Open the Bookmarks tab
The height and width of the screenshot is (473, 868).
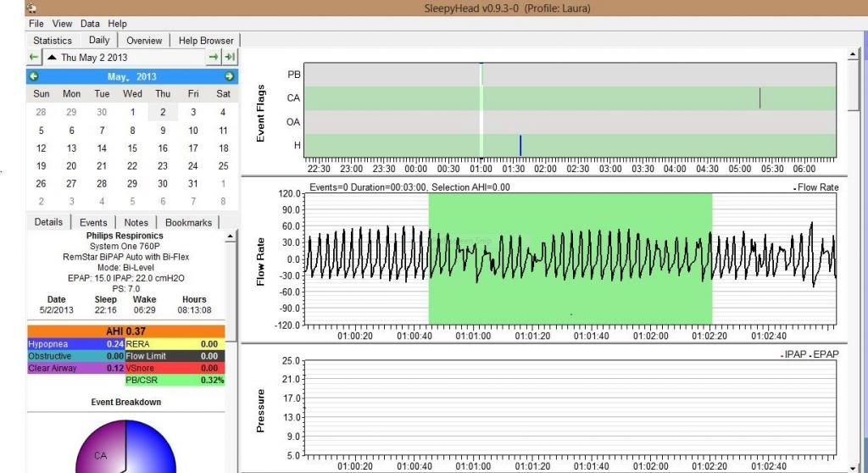click(x=188, y=222)
